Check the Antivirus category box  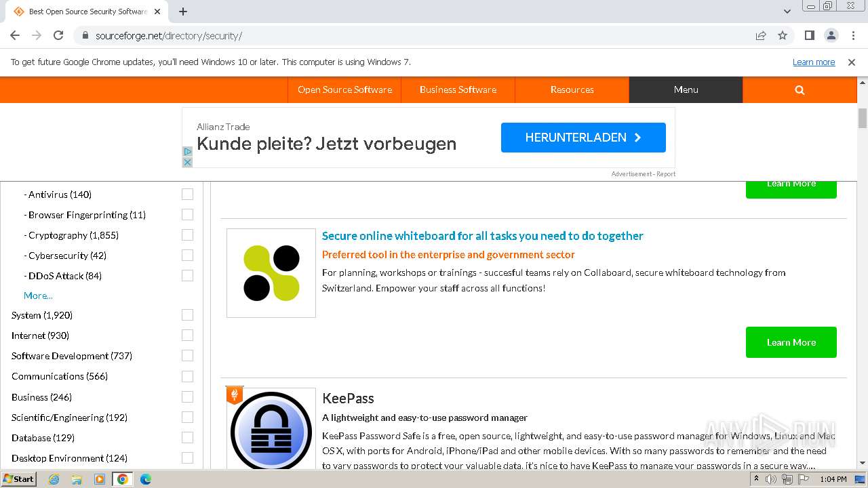[188, 195]
